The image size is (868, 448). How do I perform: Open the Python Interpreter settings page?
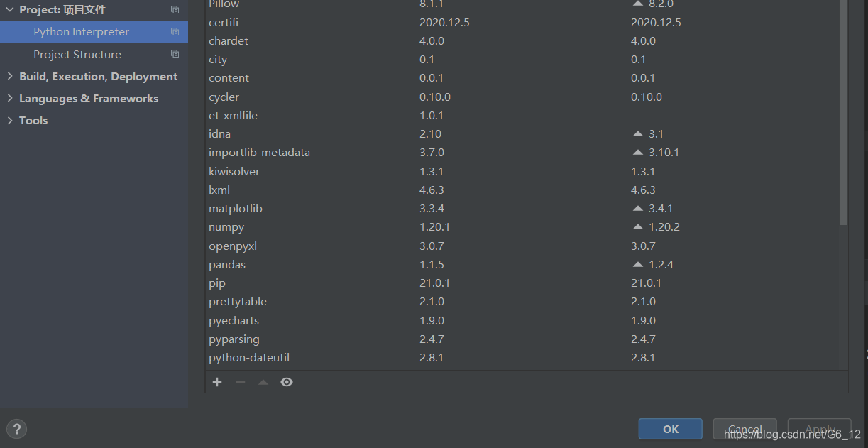(81, 32)
